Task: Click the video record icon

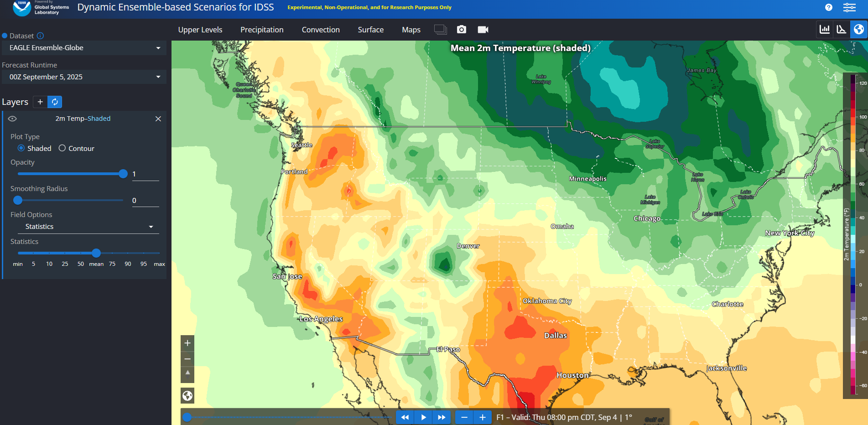Action: pos(483,30)
